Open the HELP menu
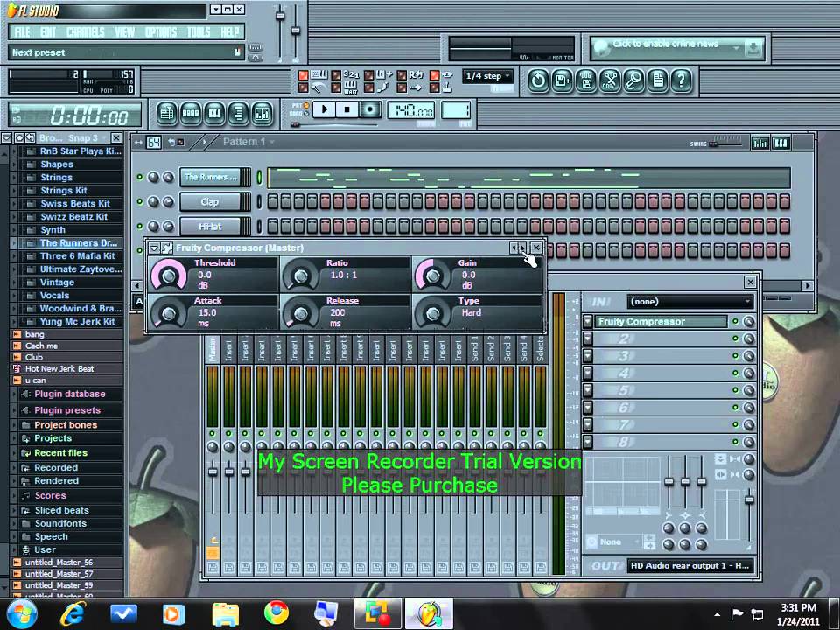Screen dimensions: 840x630 click(229, 32)
